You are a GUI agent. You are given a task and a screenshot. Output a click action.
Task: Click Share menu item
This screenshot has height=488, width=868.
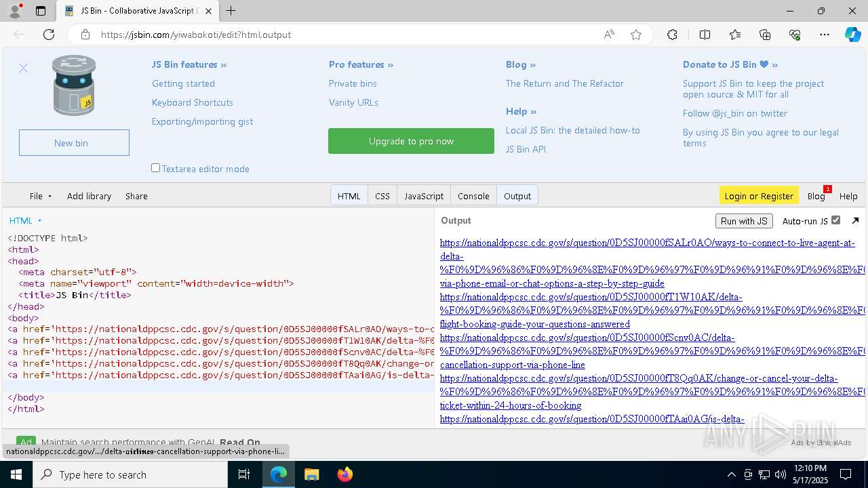click(136, 196)
